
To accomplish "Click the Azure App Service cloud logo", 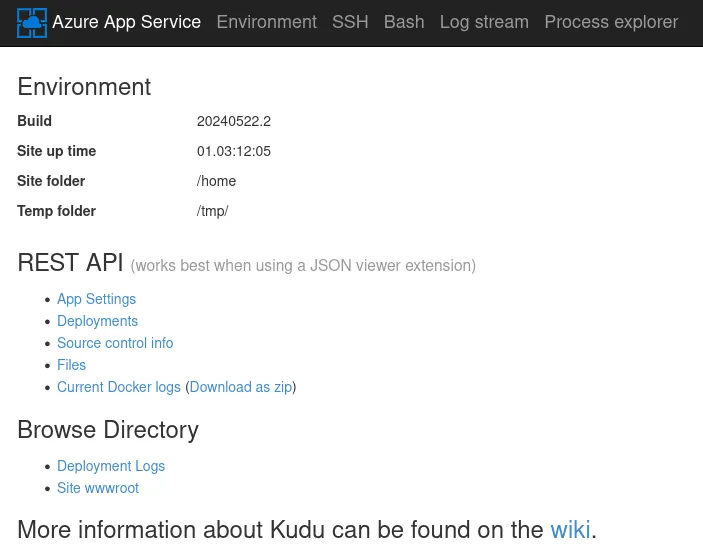I will [x=32, y=23].
